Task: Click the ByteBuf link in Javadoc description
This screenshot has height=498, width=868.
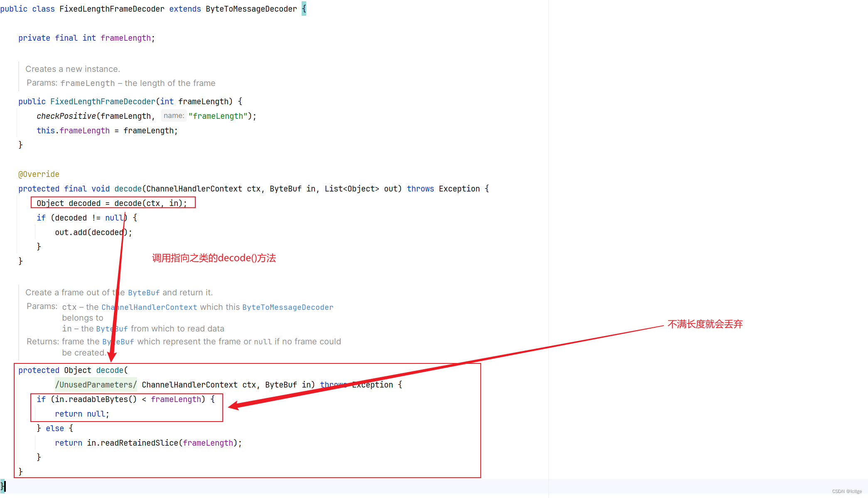Action: (x=143, y=293)
